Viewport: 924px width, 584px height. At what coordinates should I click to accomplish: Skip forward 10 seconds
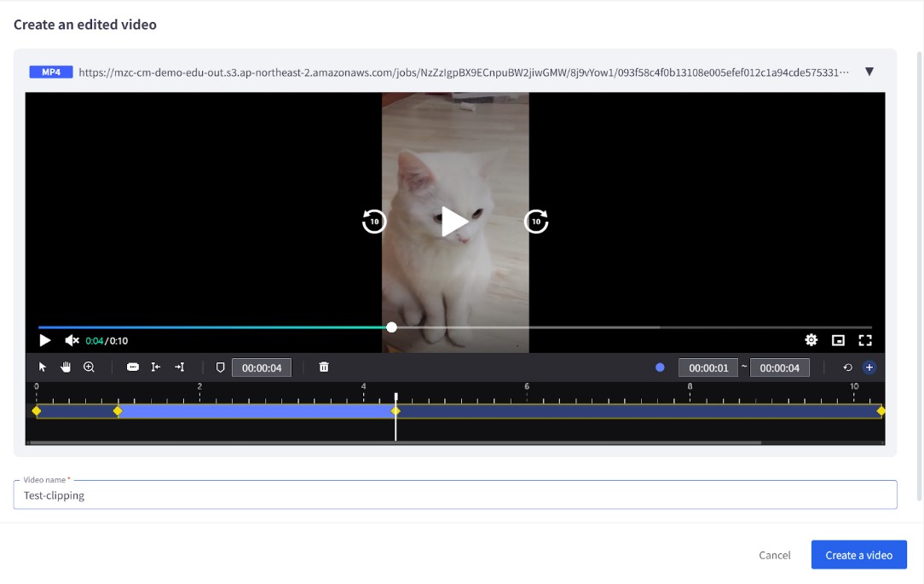pyautogui.click(x=535, y=222)
